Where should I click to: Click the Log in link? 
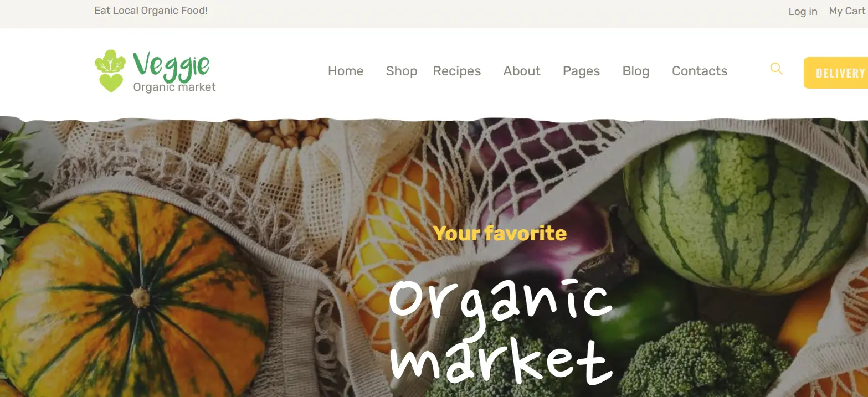[803, 11]
